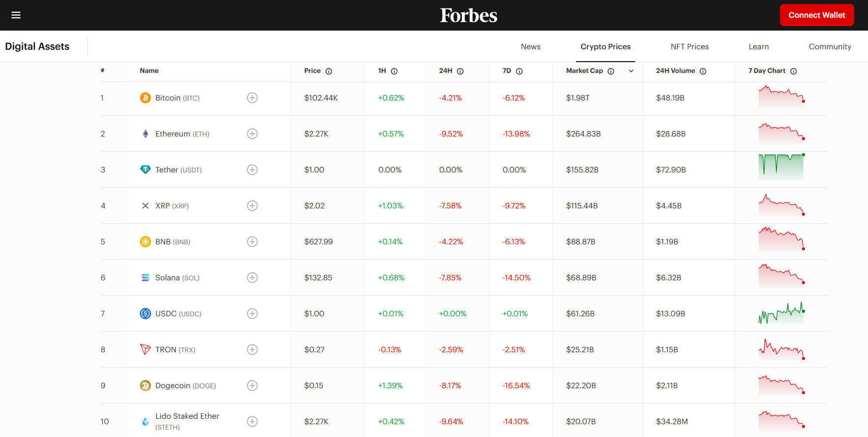The width and height of the screenshot is (868, 437).
Task: Click Bitcoin's 7 day chart thumbnail
Action: (781, 97)
